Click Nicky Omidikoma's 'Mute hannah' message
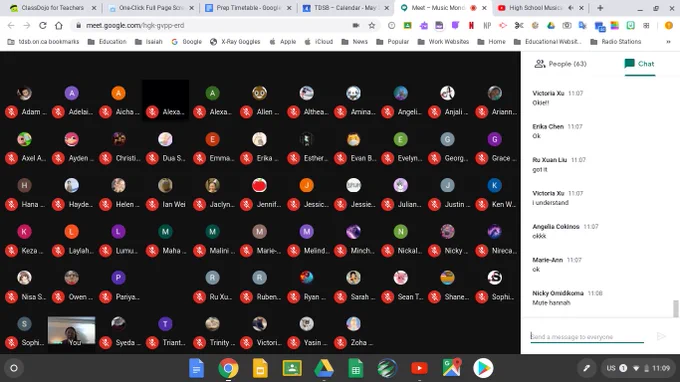The image size is (680, 382). [x=551, y=303]
